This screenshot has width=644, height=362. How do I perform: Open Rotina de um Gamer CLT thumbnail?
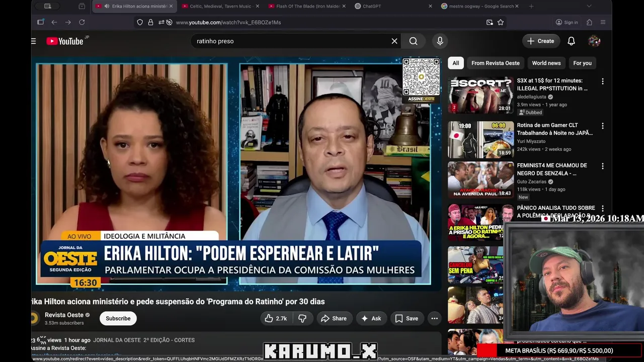click(x=481, y=140)
